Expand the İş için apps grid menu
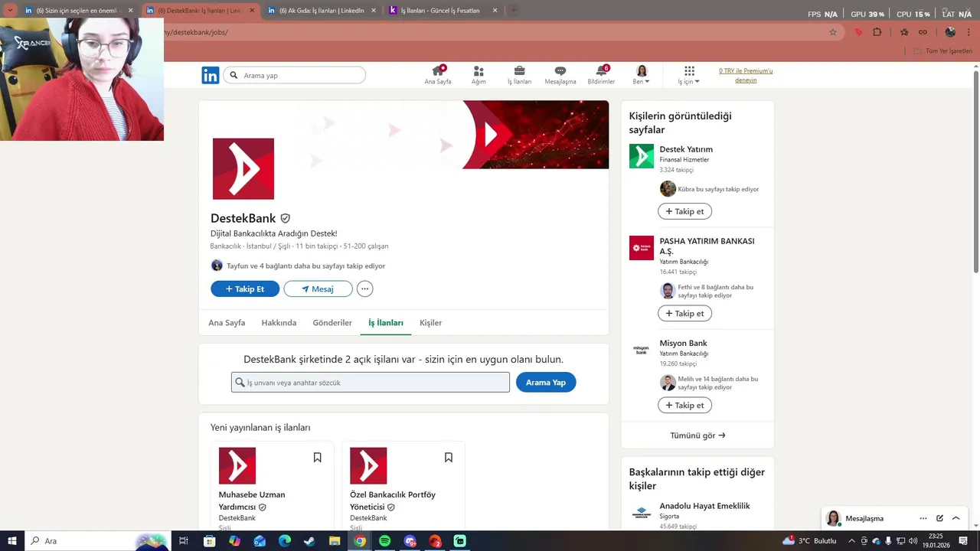This screenshot has height=551, width=980. [x=689, y=74]
